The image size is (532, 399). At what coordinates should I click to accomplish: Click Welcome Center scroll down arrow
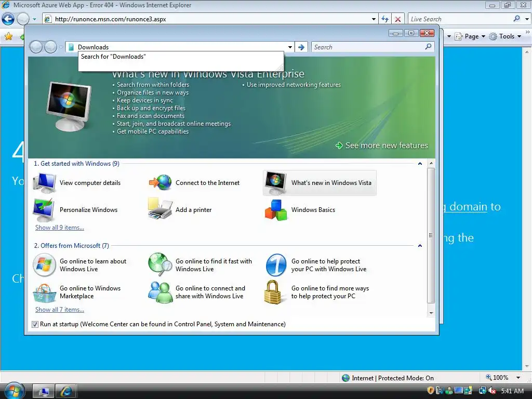pos(431,313)
